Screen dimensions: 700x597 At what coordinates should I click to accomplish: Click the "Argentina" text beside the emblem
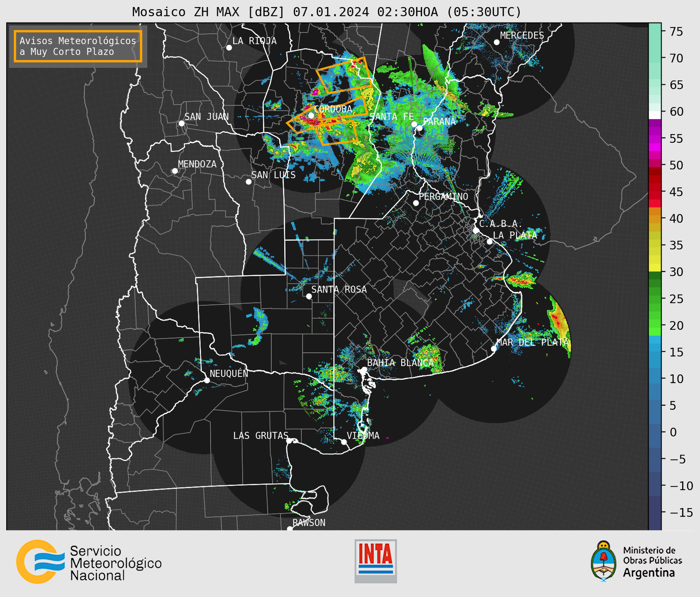pos(649,573)
